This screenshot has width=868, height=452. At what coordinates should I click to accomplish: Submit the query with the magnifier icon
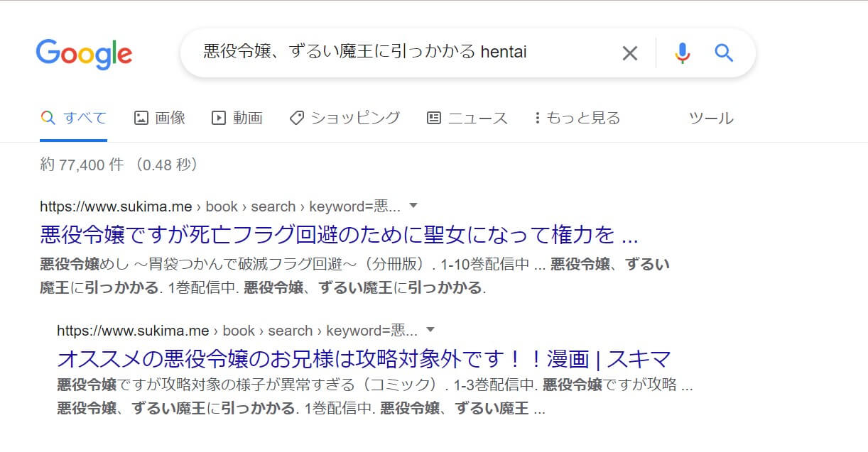(x=723, y=53)
